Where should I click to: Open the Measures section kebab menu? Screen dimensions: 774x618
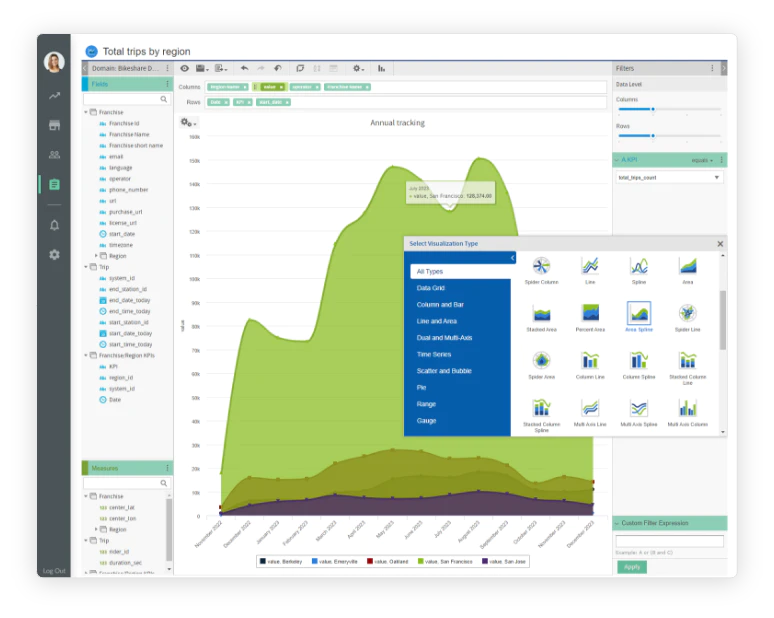click(x=168, y=468)
